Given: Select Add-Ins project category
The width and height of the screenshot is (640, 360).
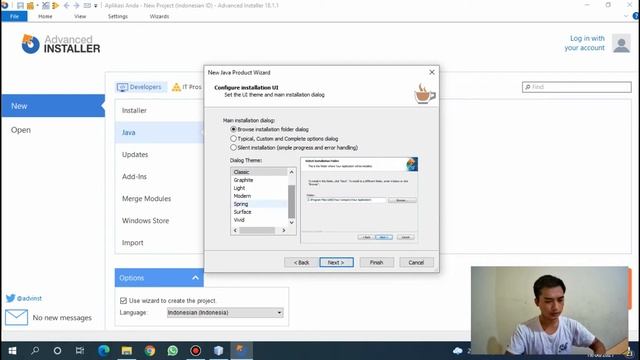Looking at the screenshot, I should 159,176.
